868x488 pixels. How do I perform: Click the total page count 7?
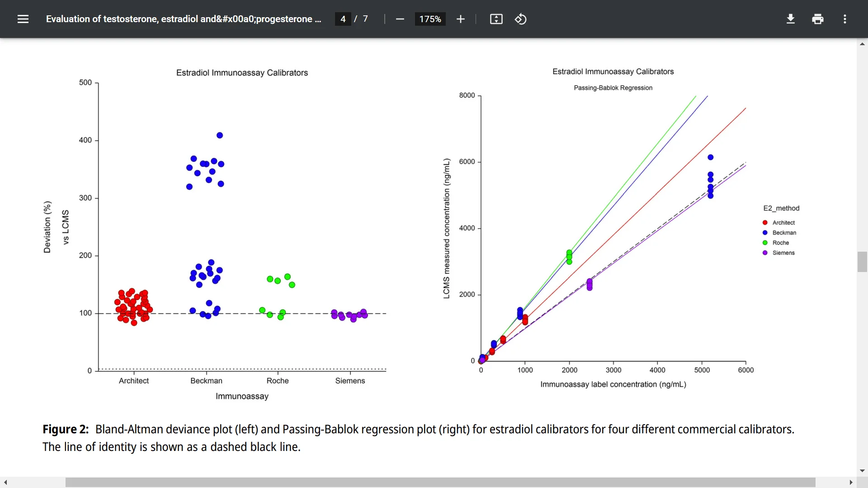(x=365, y=19)
